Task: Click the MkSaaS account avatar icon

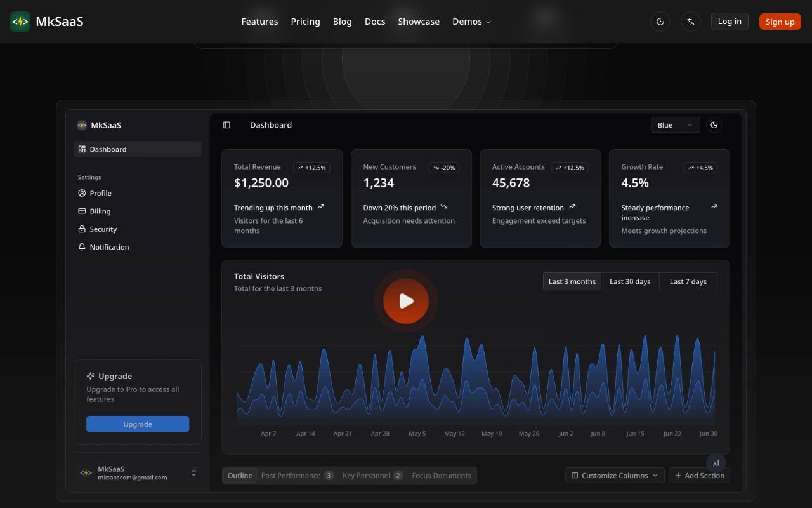Action: click(x=86, y=473)
